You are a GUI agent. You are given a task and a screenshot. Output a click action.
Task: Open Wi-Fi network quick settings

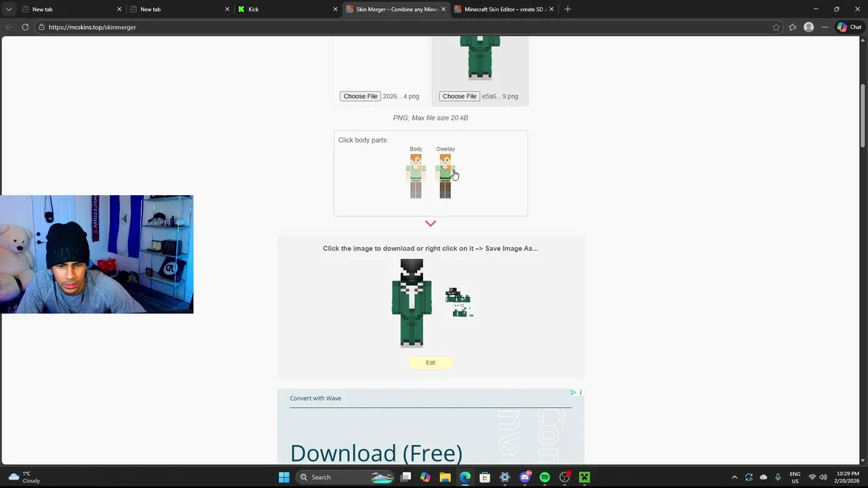click(812, 477)
